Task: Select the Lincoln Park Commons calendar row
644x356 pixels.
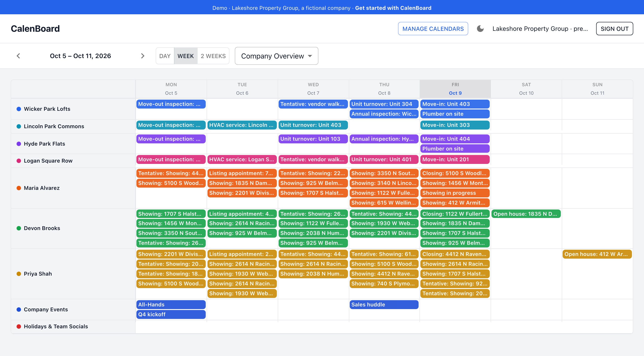Action: [x=73, y=126]
